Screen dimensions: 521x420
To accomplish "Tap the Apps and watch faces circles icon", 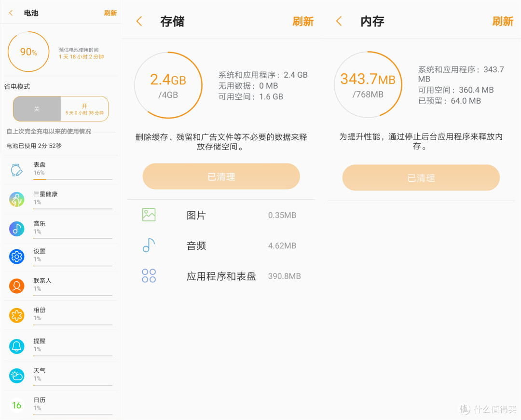I will click(x=149, y=275).
